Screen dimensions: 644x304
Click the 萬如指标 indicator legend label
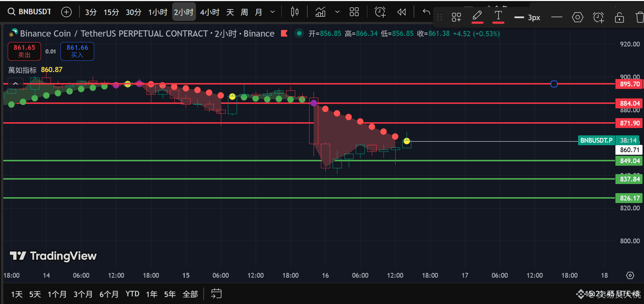(22, 70)
